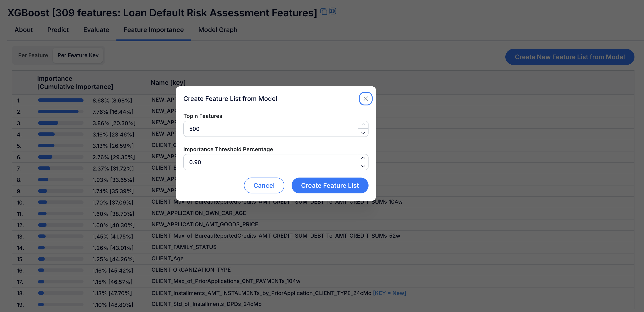Switch to the Model Graph tab
The width and height of the screenshot is (644, 312).
pos(217,30)
